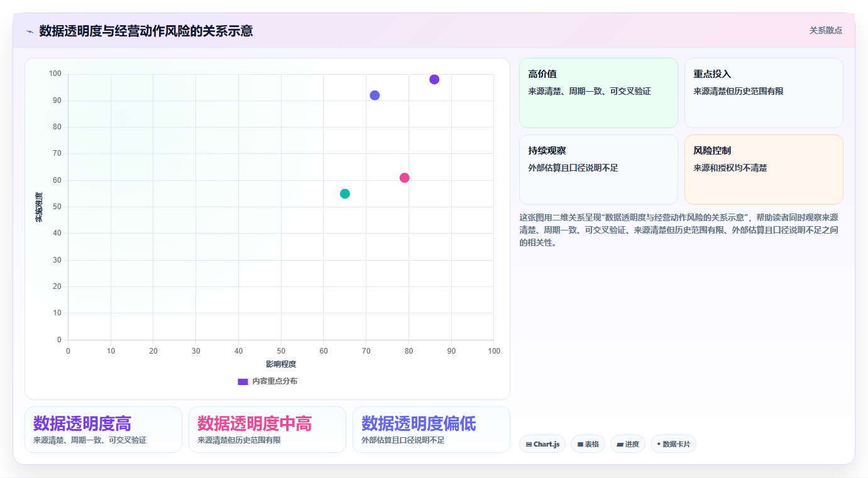Click the 表格 chip icon

click(580, 445)
